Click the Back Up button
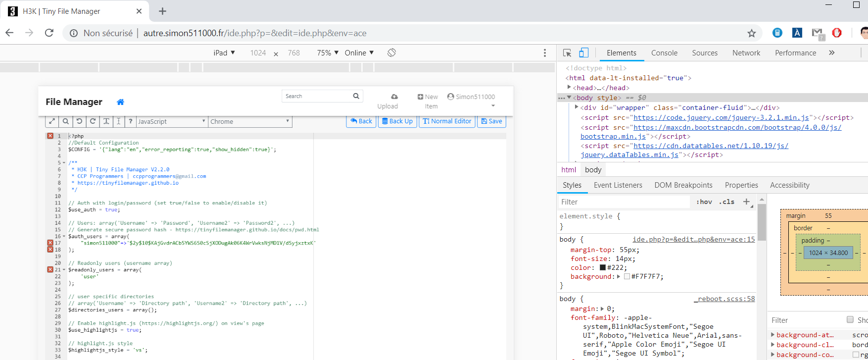This screenshot has height=360, width=868. coord(397,121)
